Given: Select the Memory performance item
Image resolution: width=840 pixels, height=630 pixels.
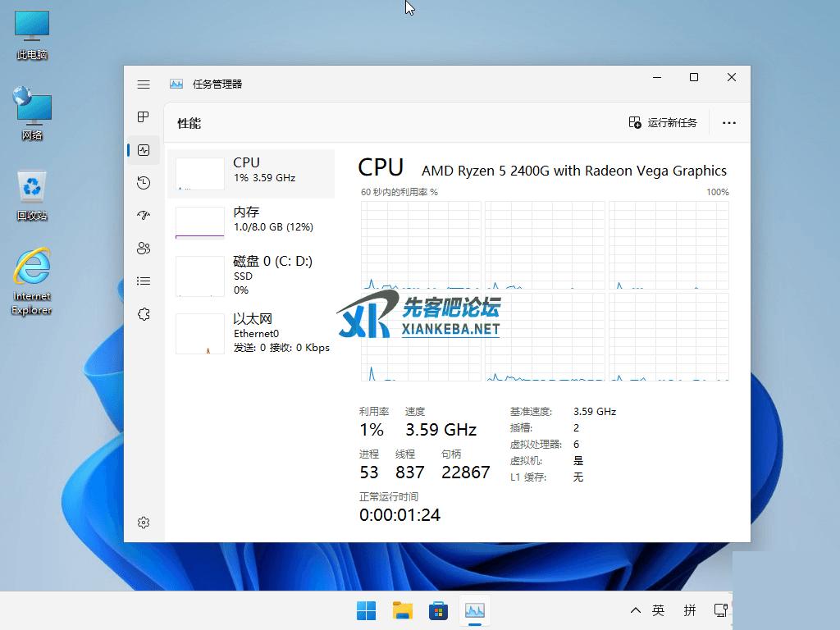Looking at the screenshot, I should (x=251, y=221).
